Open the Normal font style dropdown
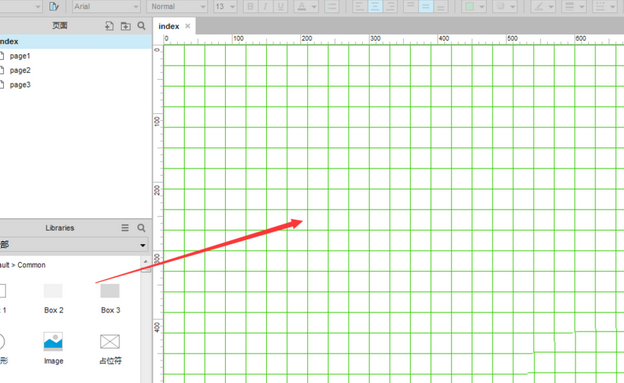 177,6
